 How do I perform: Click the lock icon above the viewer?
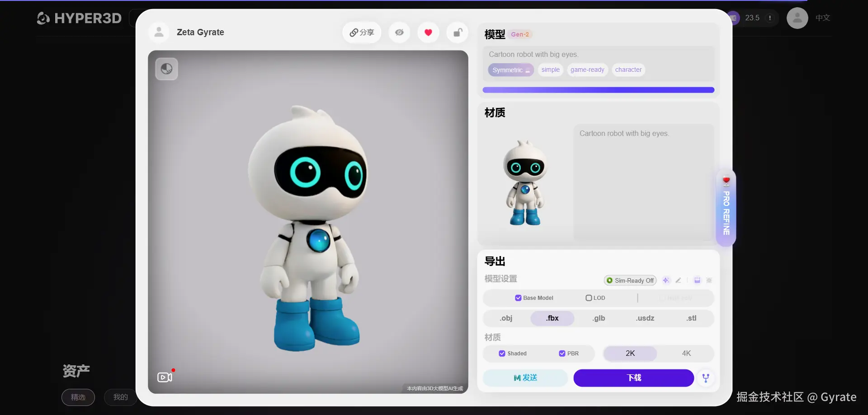click(x=457, y=32)
